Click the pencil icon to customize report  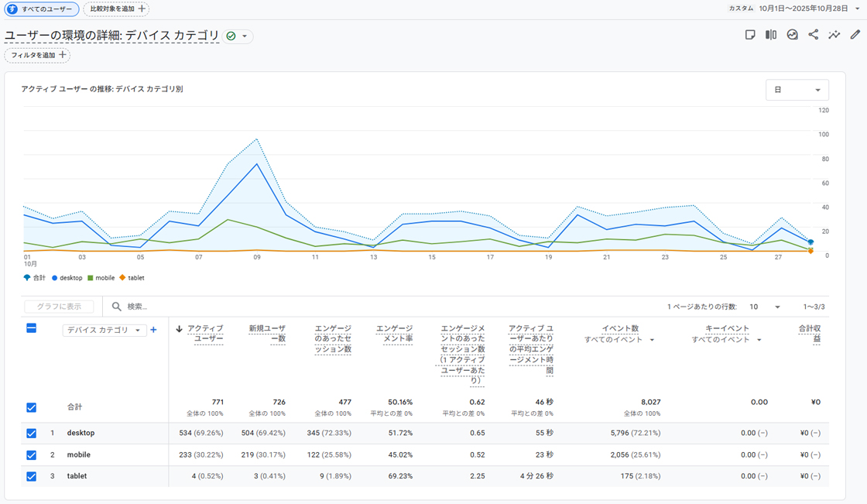[x=855, y=35]
